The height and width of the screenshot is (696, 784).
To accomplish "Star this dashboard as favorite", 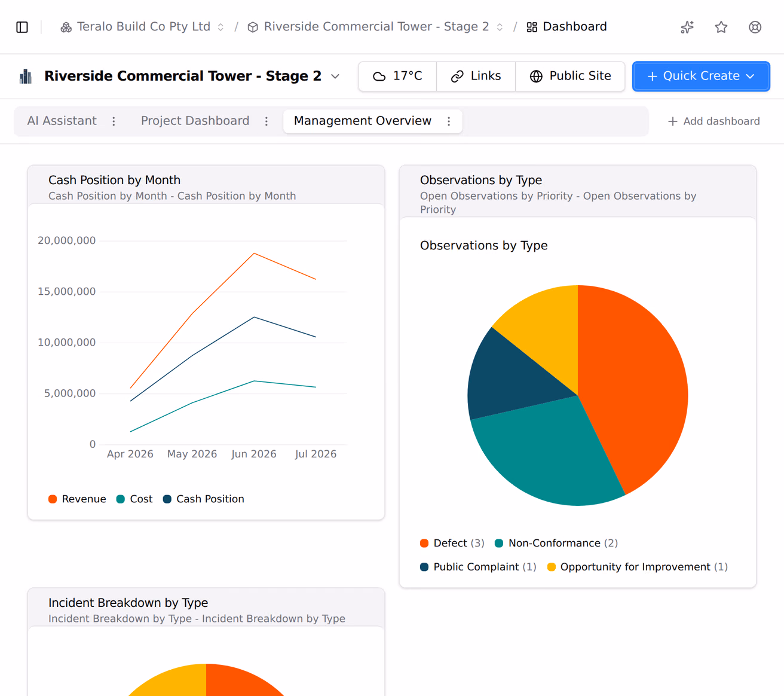I will (x=721, y=27).
